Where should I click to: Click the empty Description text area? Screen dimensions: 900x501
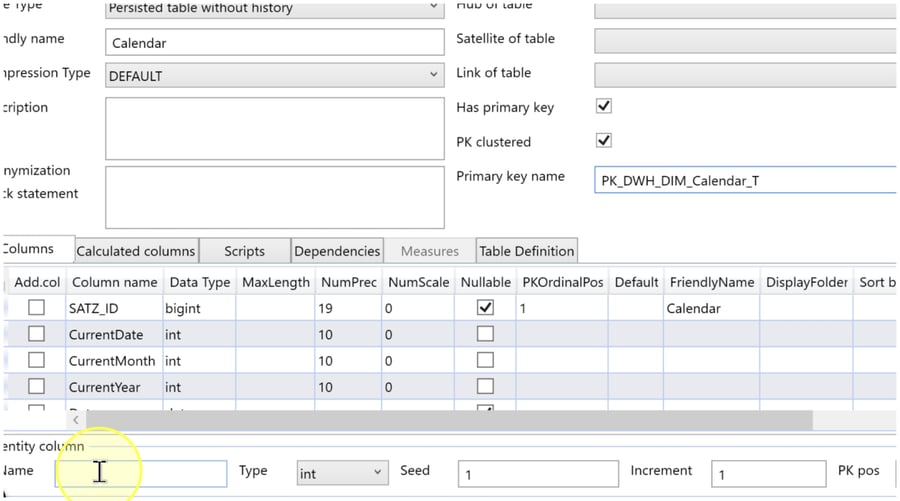(274, 129)
